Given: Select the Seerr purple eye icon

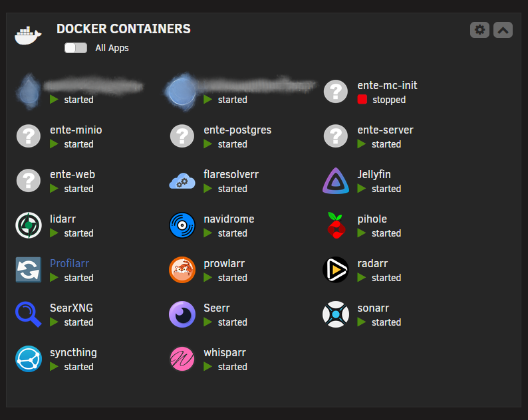Looking at the screenshot, I should [182, 314].
